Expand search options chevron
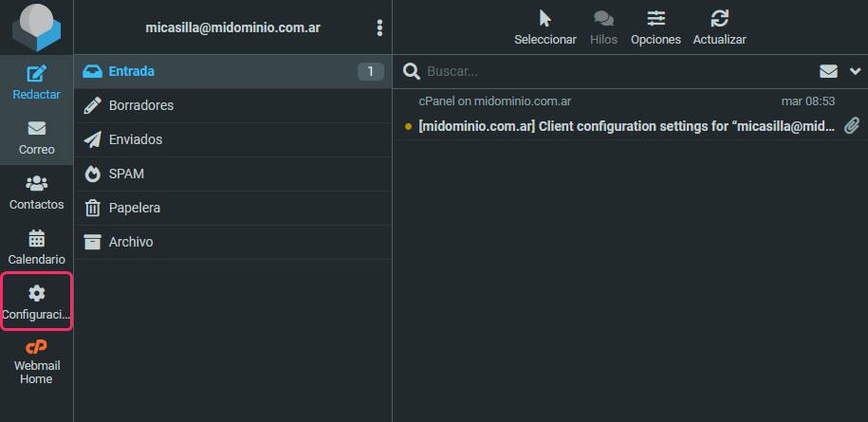This screenshot has width=868, height=422. point(855,71)
